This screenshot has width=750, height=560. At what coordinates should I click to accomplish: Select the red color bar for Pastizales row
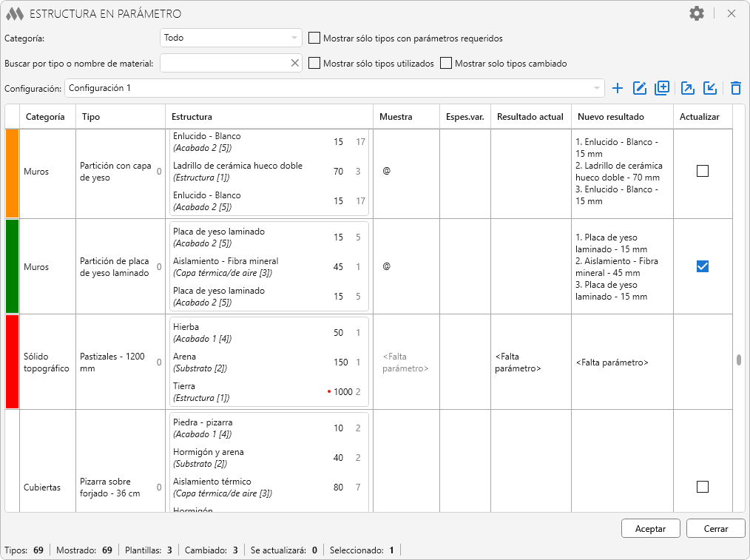tap(12, 362)
